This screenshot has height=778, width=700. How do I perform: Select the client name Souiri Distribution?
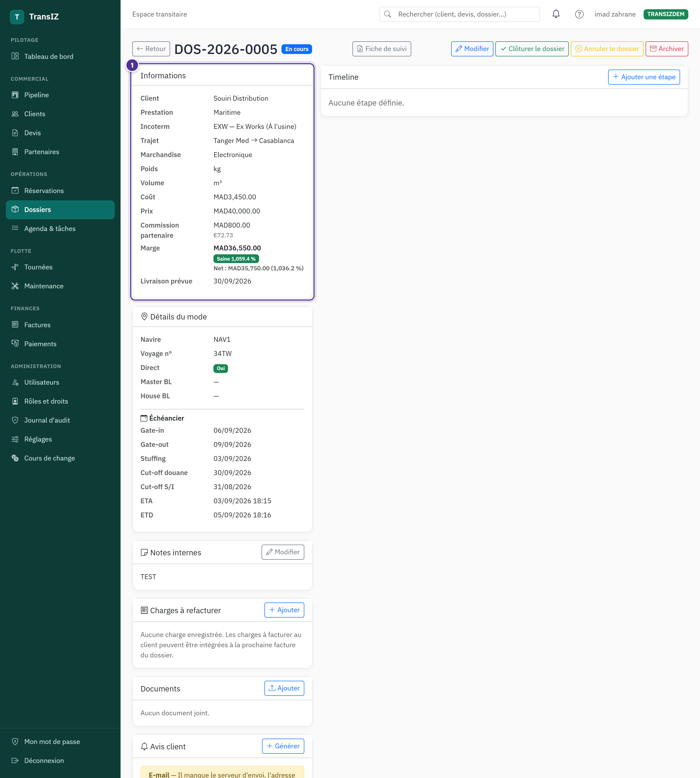(241, 98)
